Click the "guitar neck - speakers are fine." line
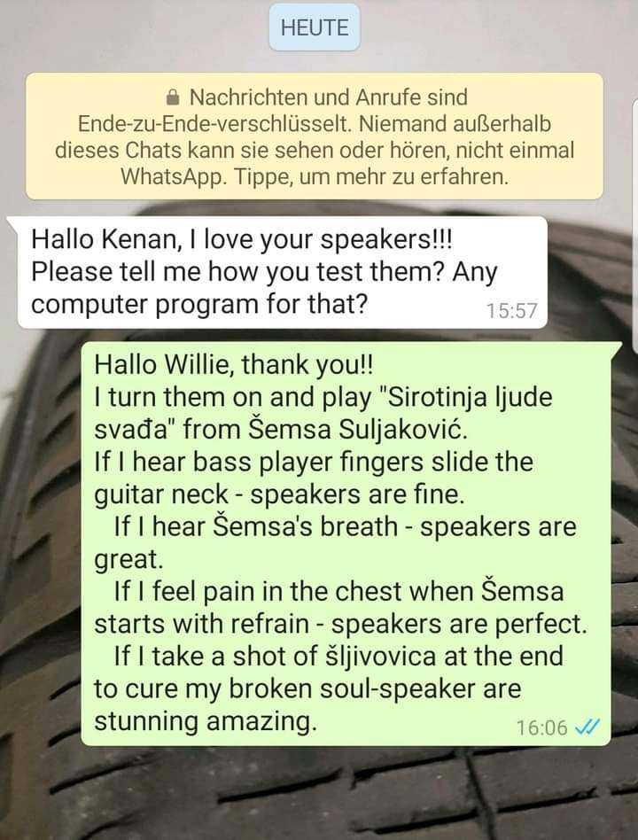The height and width of the screenshot is (840, 638). pyautogui.click(x=279, y=494)
